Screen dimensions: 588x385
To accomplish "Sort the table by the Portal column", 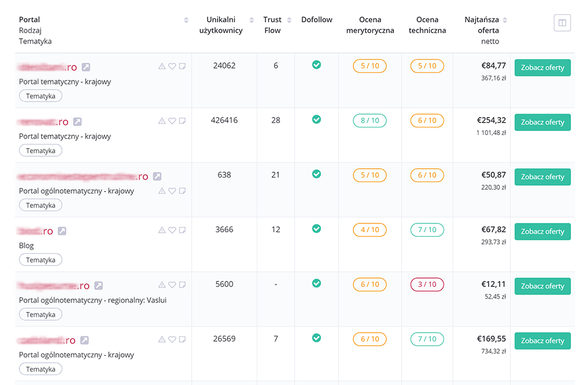I will pyautogui.click(x=186, y=20).
